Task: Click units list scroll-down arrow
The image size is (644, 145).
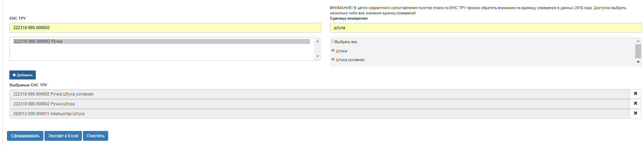Action: 638,62
